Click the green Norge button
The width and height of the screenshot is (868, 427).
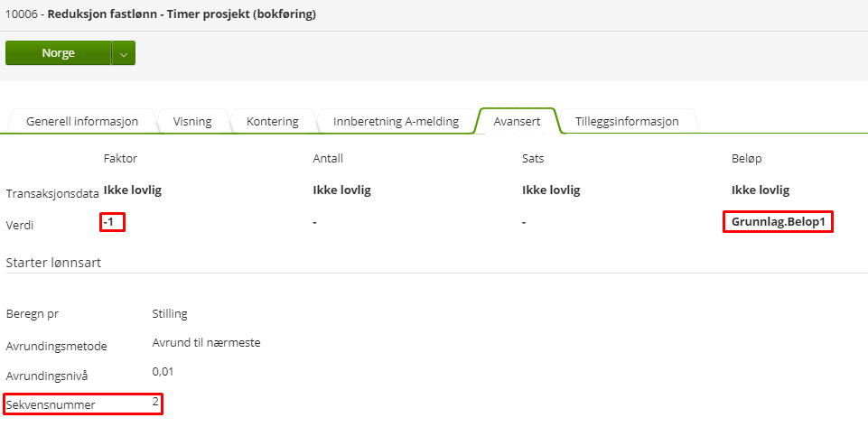tap(58, 53)
